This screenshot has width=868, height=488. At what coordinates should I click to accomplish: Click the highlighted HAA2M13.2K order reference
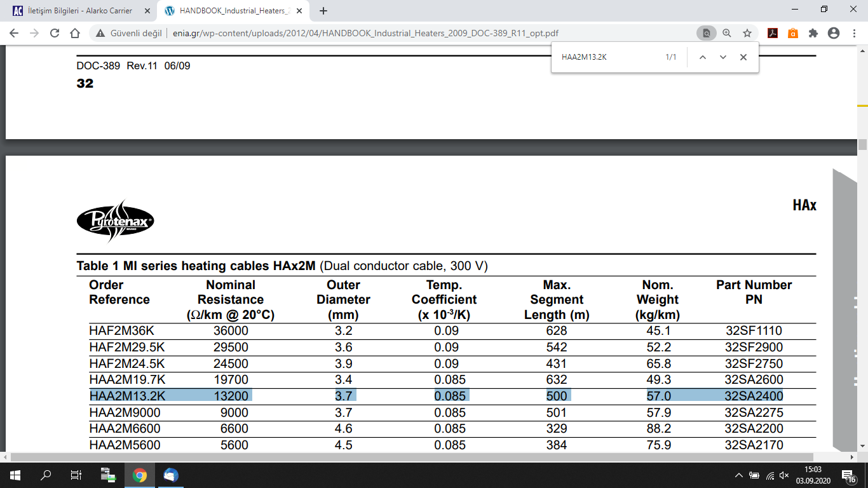[x=128, y=396]
